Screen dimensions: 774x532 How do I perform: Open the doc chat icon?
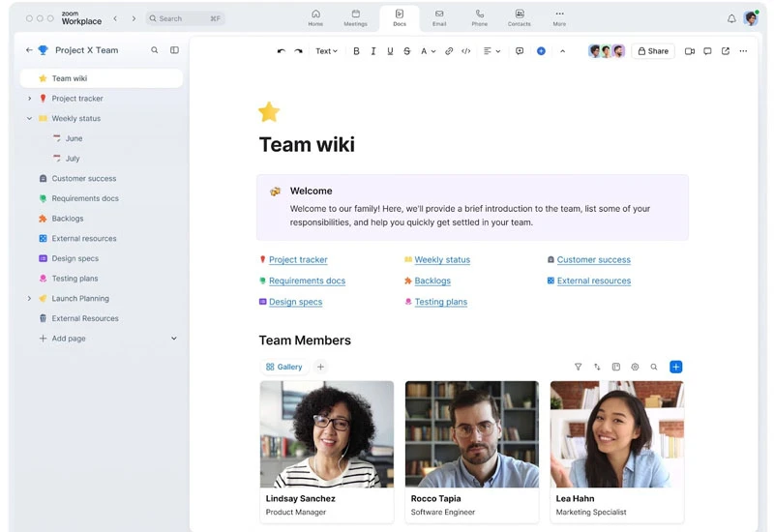pos(707,51)
